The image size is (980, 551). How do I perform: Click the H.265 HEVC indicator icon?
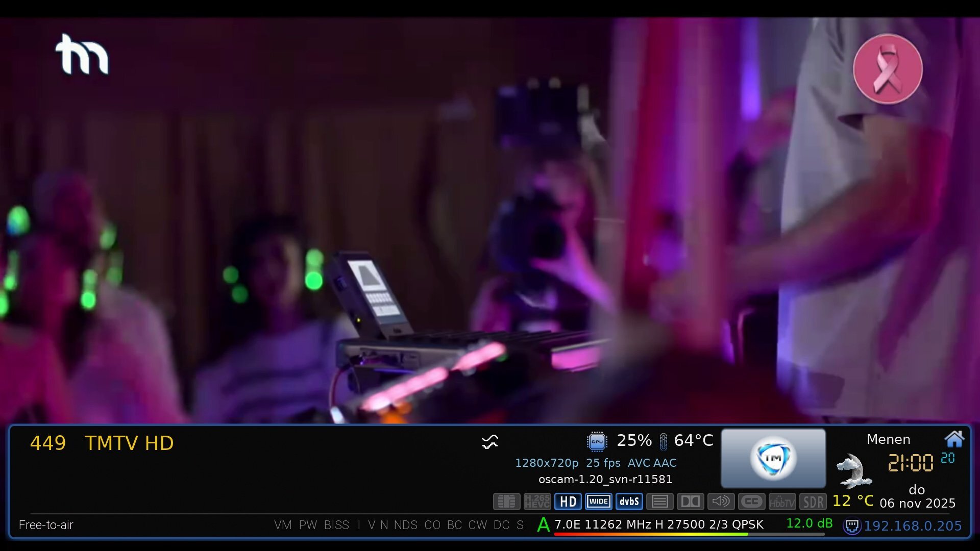pos(537,502)
